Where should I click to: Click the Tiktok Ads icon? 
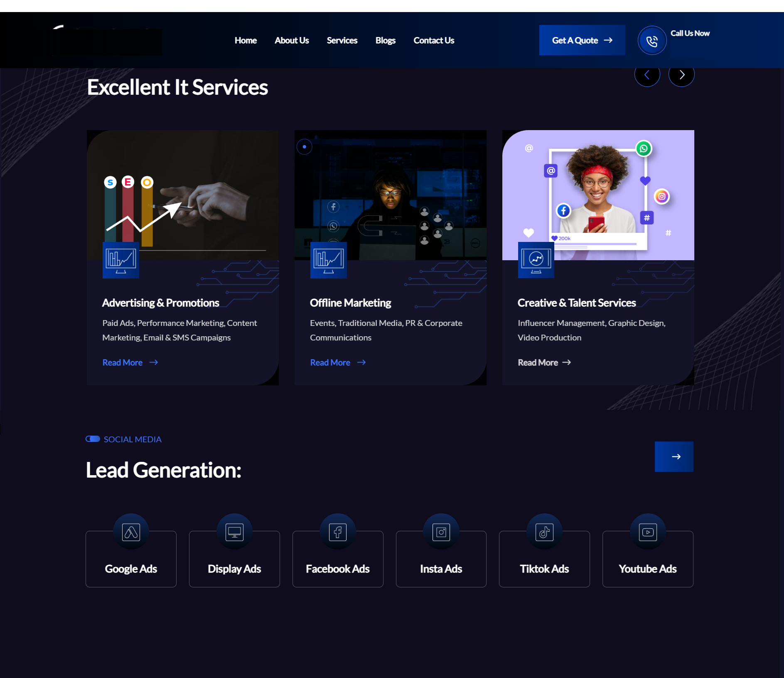point(544,532)
